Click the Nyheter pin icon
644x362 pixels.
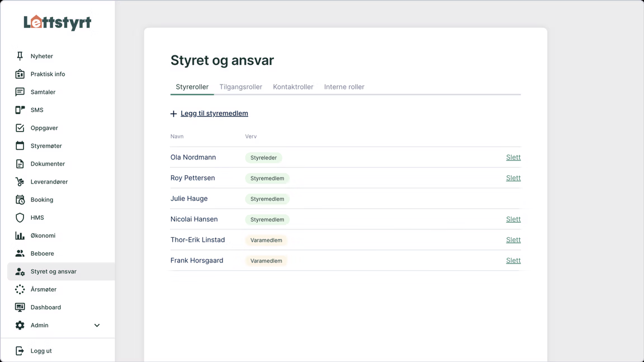[x=20, y=56]
